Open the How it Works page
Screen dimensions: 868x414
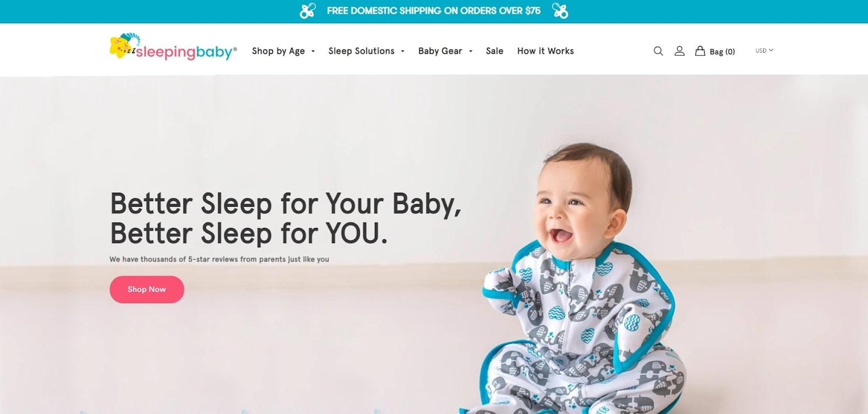point(545,51)
